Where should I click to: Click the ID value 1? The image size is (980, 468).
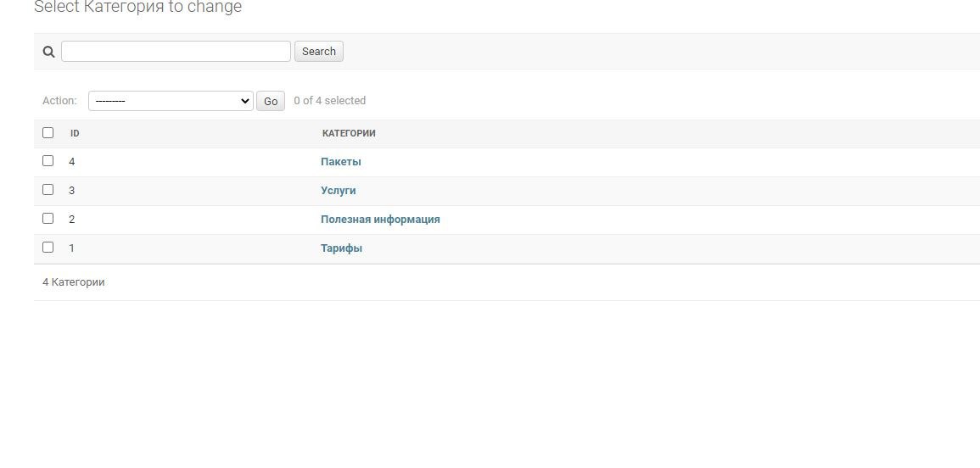pyautogui.click(x=72, y=248)
